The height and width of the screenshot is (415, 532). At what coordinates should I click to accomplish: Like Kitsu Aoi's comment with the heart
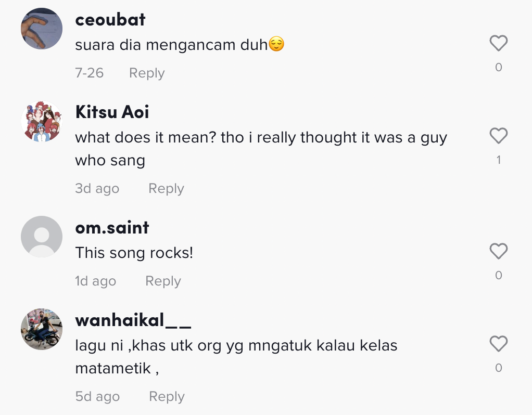(x=498, y=136)
